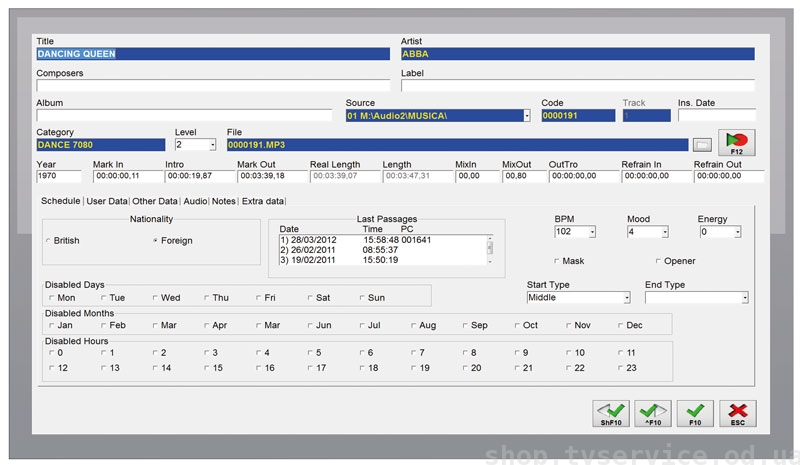Viewport: 800px width, 465px height.
Task: Go to the Extra data tab
Action: [262, 201]
